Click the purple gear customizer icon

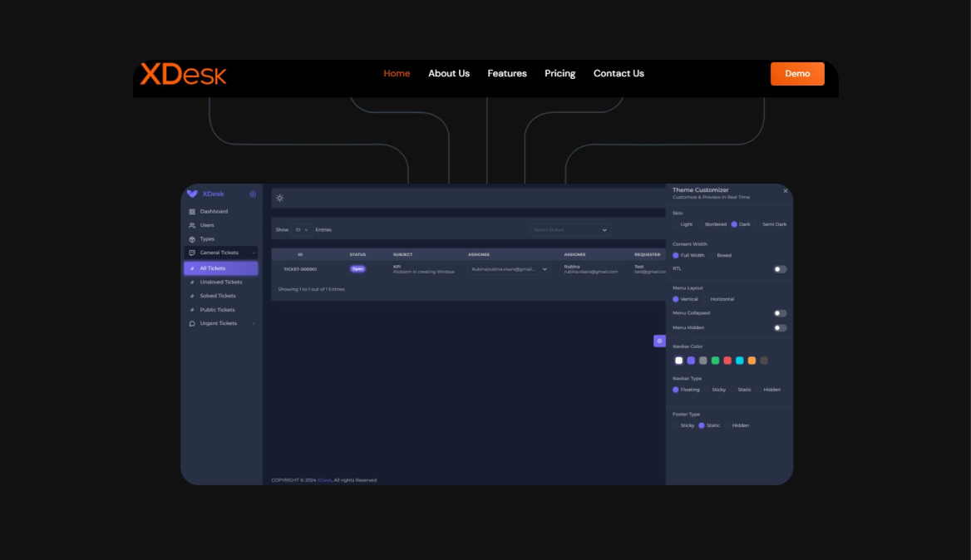click(659, 341)
